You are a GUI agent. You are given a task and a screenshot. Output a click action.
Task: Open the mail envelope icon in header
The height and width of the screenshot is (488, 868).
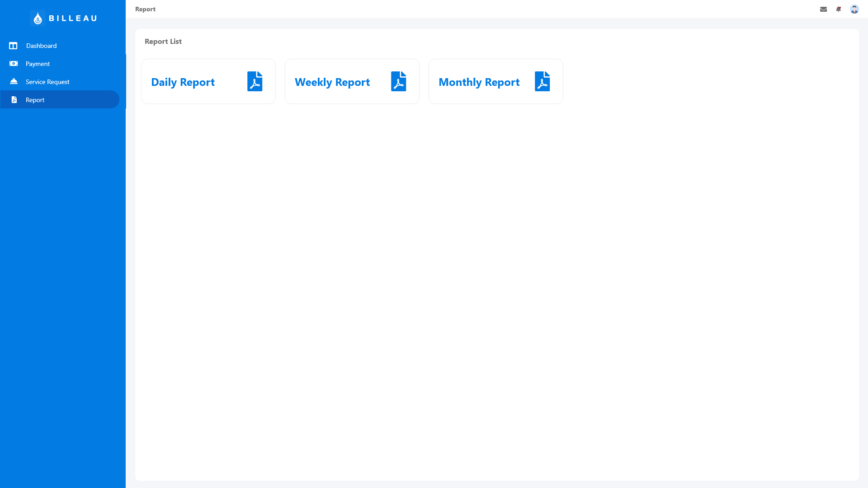[823, 9]
